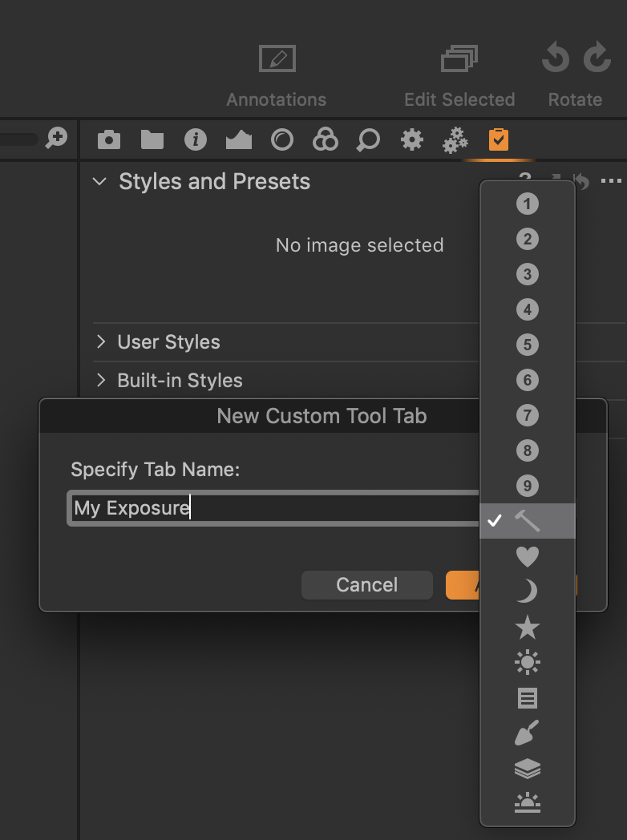This screenshot has width=627, height=840.
Task: Select the crescent moon icon option
Action: (x=527, y=592)
